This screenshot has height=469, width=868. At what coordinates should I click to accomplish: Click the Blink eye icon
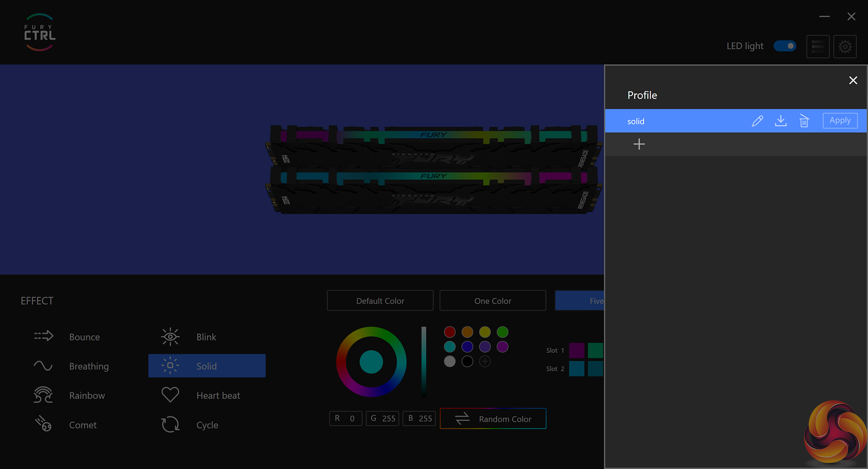(x=170, y=337)
